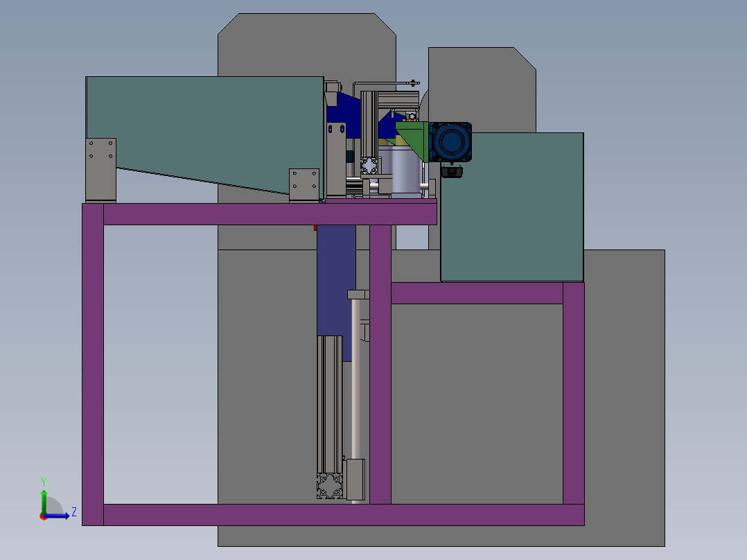Select the gray four-hole bracket at hopper's right end
747x560 pixels.
tap(304, 185)
